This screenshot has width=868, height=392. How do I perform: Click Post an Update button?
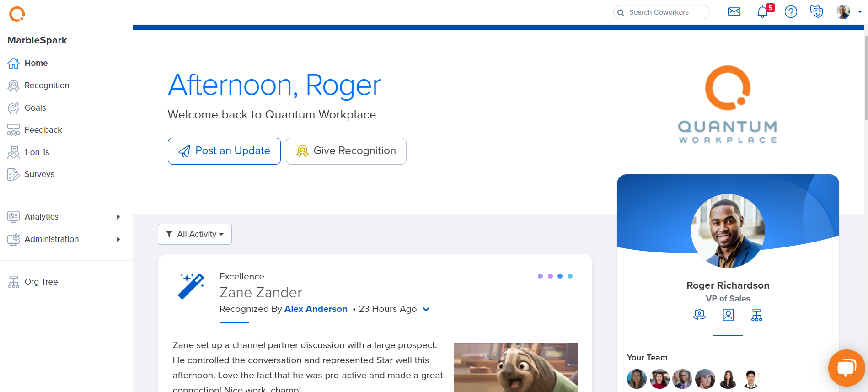[224, 151]
